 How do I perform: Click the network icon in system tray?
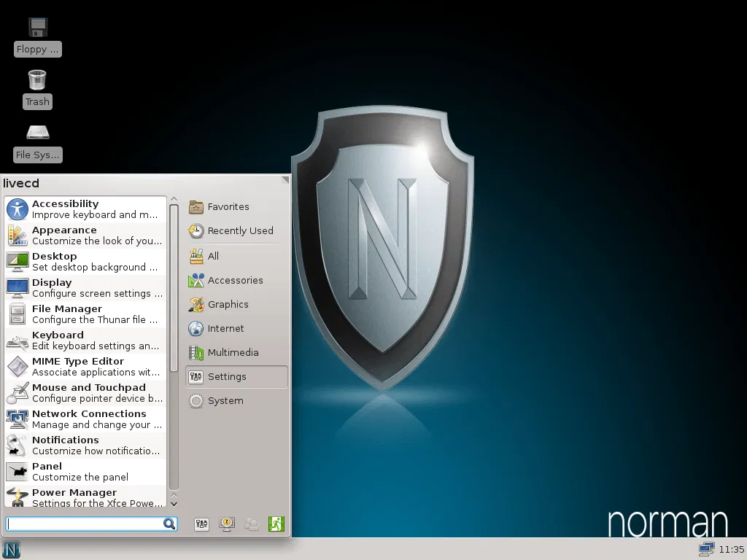(x=706, y=550)
